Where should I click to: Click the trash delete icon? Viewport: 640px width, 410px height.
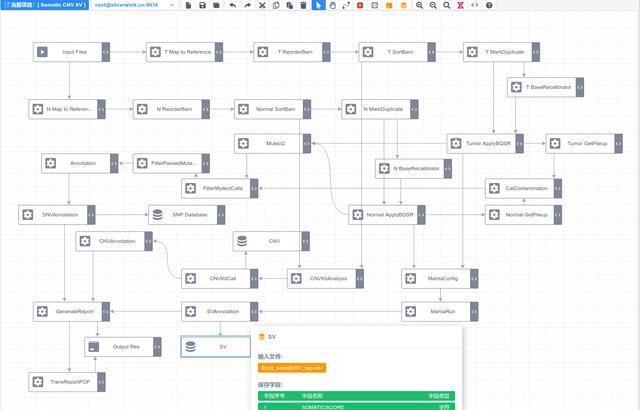click(303, 5)
